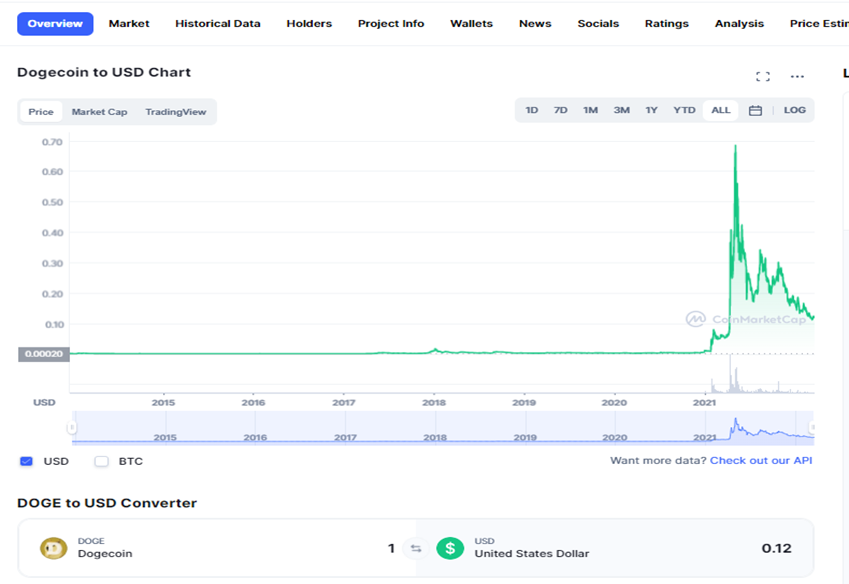This screenshot has width=849, height=584.
Task: Select the ALL time range
Action: click(x=721, y=110)
